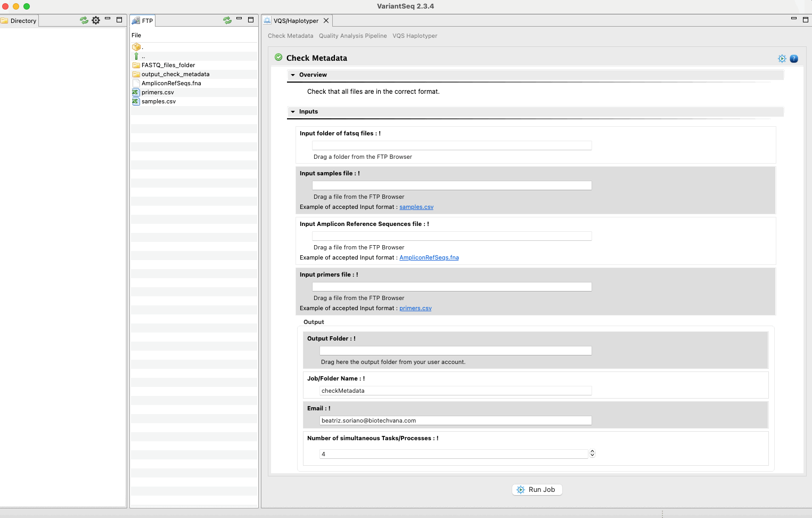Viewport: 812px width, 518px height.
Task: Minimize the Directory panel
Action: [x=108, y=19]
